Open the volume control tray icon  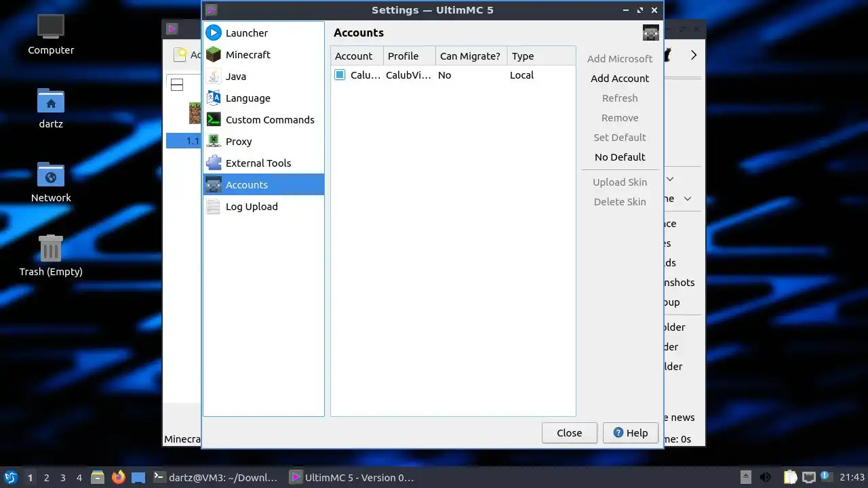point(765,477)
